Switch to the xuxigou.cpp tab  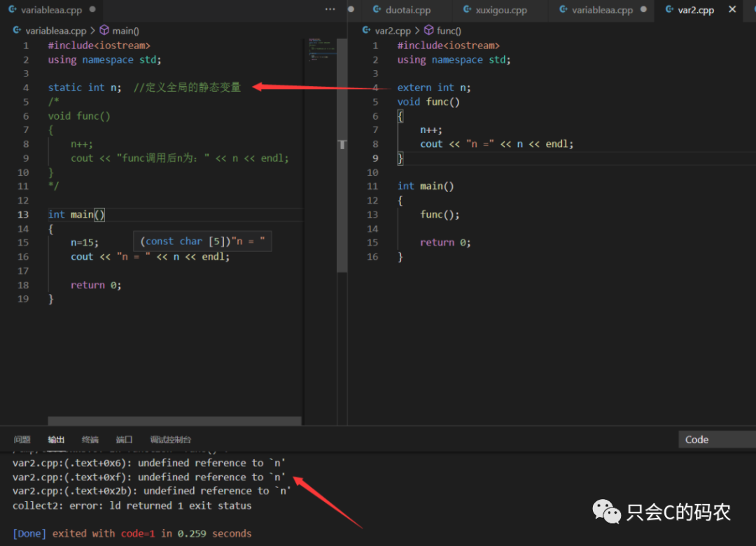coord(501,10)
